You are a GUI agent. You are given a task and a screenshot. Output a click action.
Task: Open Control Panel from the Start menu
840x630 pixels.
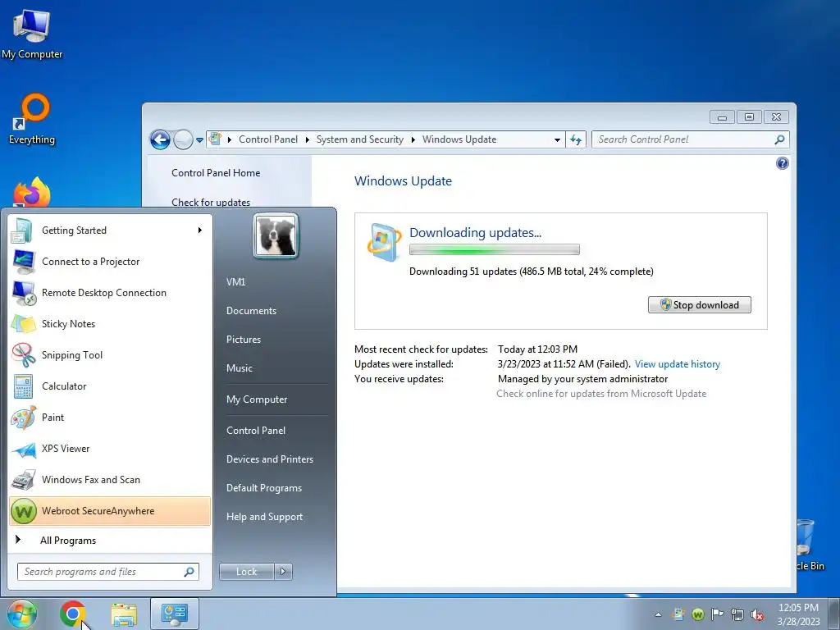256,431
